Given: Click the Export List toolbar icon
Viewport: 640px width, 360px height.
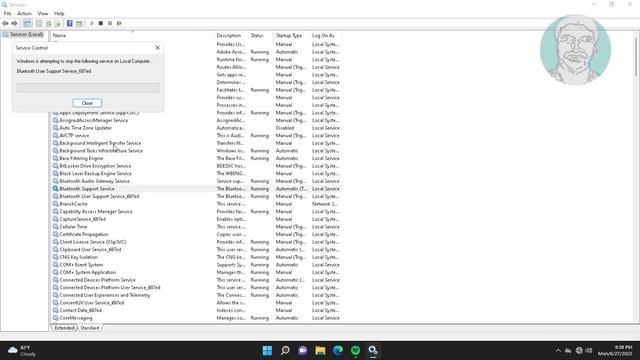Looking at the screenshot, I should point(58,24).
